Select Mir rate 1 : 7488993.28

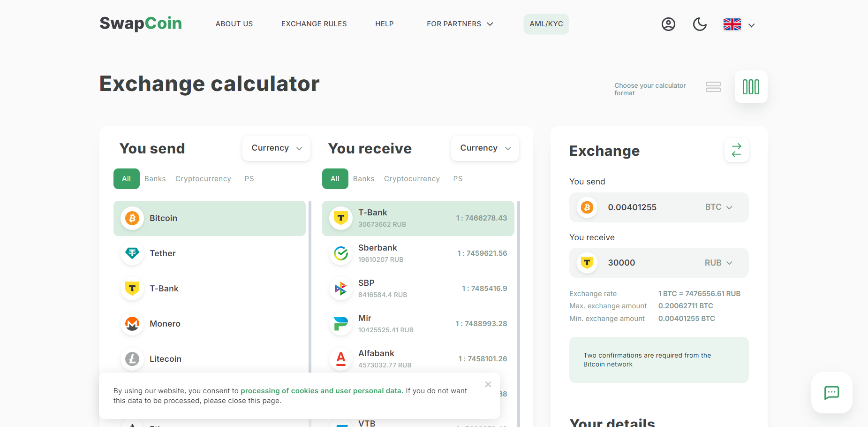481,324
